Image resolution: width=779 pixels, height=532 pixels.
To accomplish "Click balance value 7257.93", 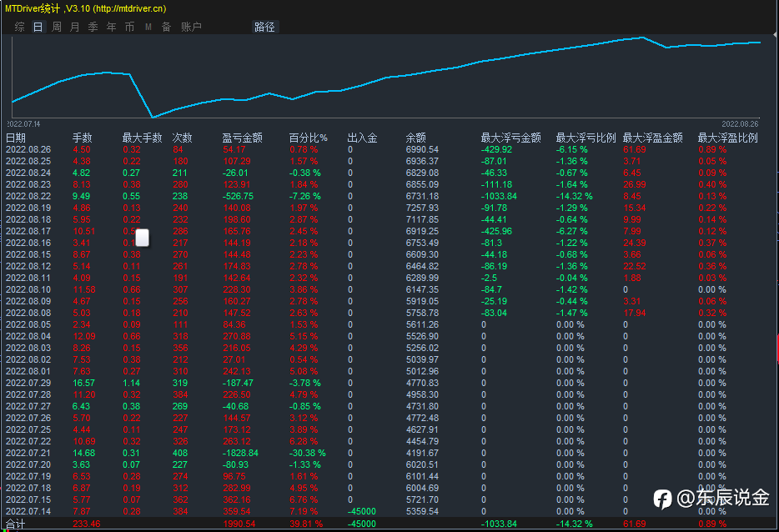I will pos(422,208).
